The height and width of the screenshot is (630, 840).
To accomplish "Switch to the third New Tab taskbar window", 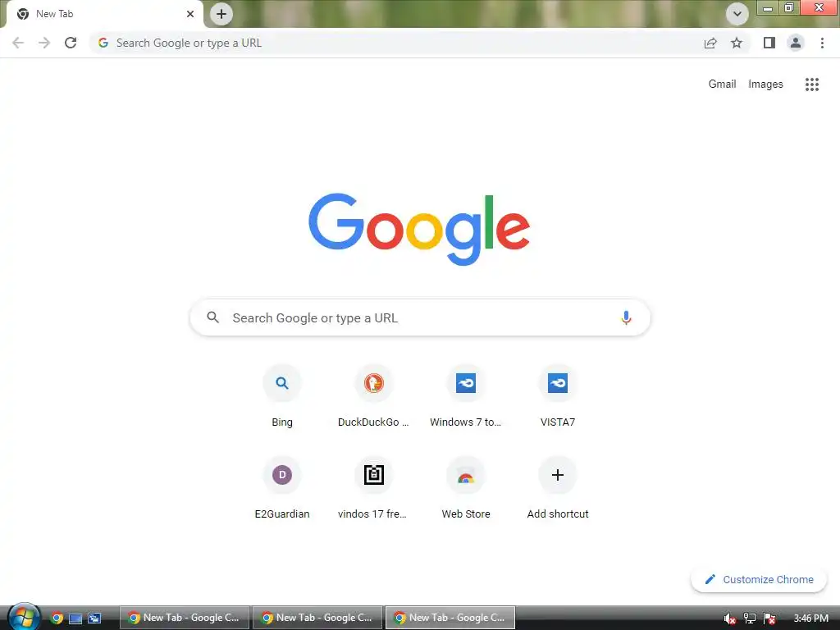I will (450, 618).
